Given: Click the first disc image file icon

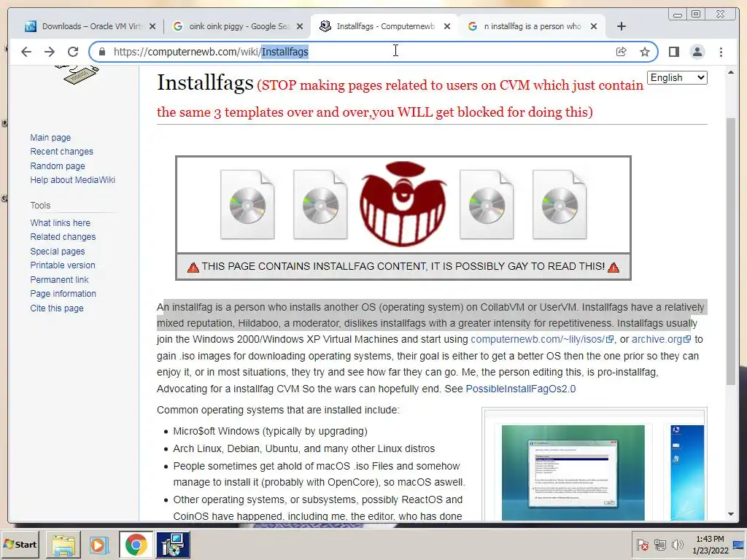Looking at the screenshot, I should tap(247, 204).
